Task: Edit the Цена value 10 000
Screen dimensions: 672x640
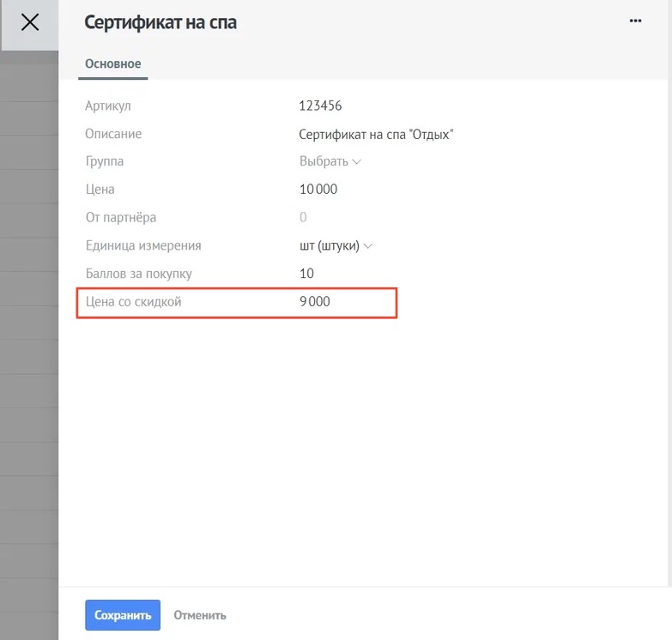Action: point(318,189)
